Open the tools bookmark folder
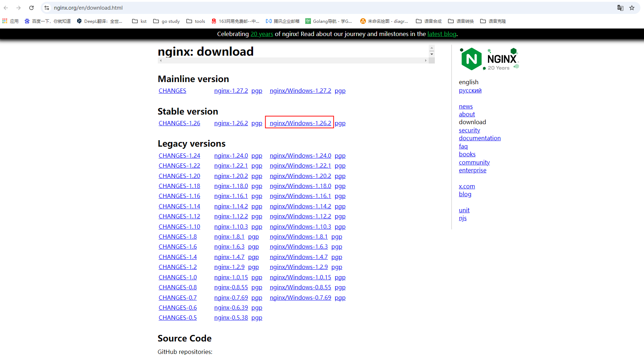Image resolution: width=644 pixels, height=355 pixels. tap(196, 21)
